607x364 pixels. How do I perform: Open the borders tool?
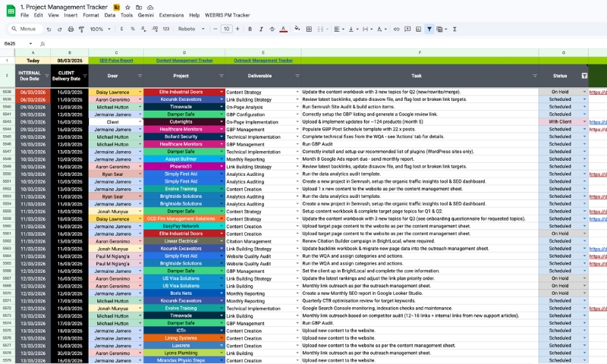pos(309,29)
